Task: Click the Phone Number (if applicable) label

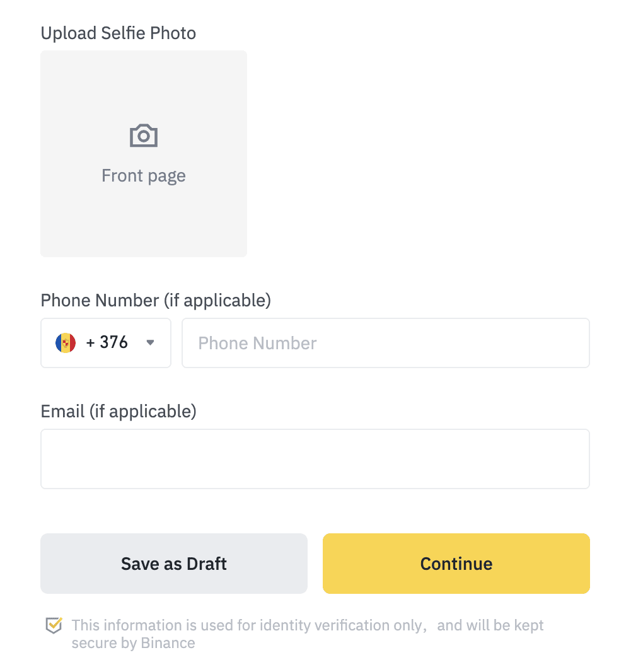Action: 156,301
